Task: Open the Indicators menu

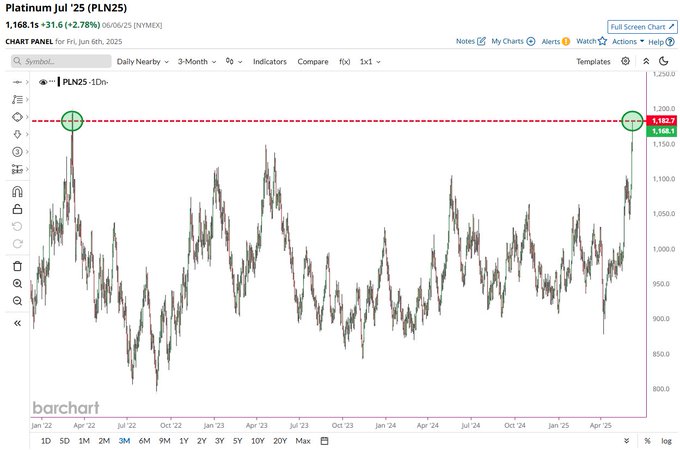Action: [270, 62]
